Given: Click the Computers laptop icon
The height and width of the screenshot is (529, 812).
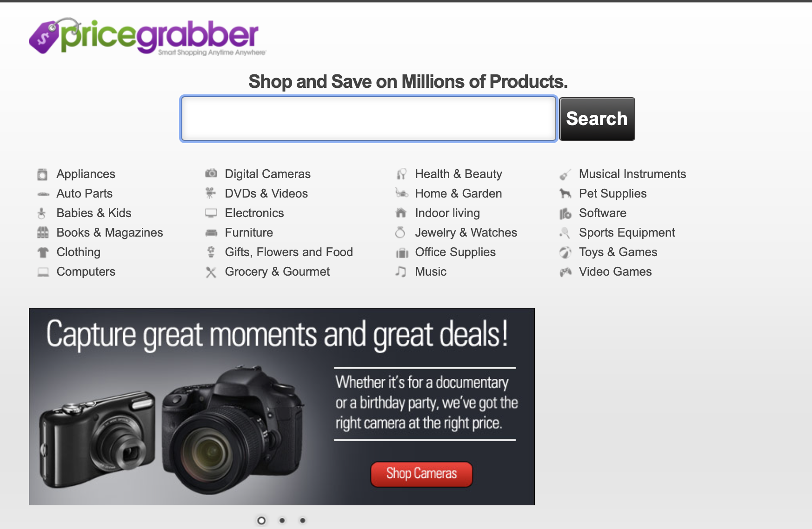Looking at the screenshot, I should click(43, 272).
